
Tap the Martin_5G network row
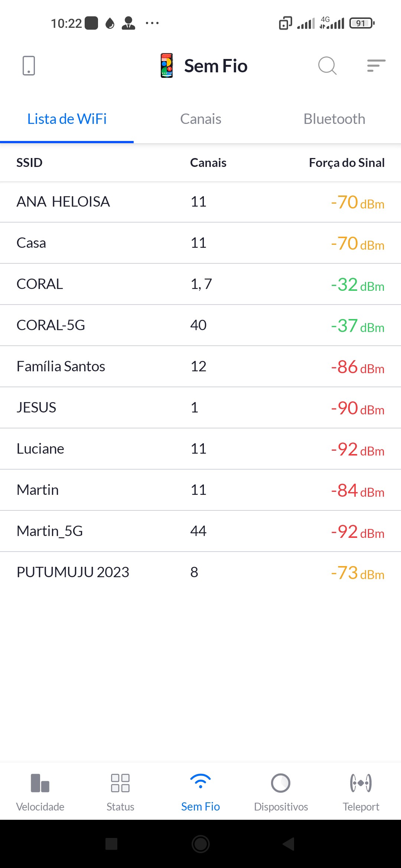pyautogui.click(x=200, y=531)
